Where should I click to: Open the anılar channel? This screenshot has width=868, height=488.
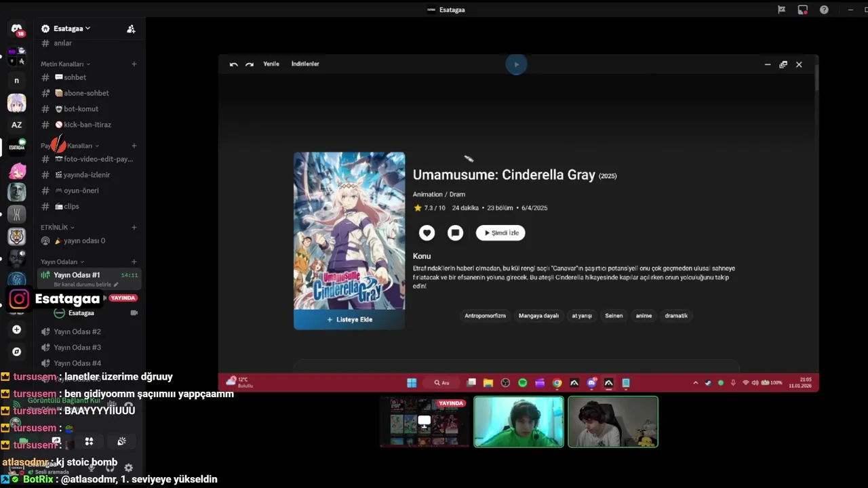89,43
